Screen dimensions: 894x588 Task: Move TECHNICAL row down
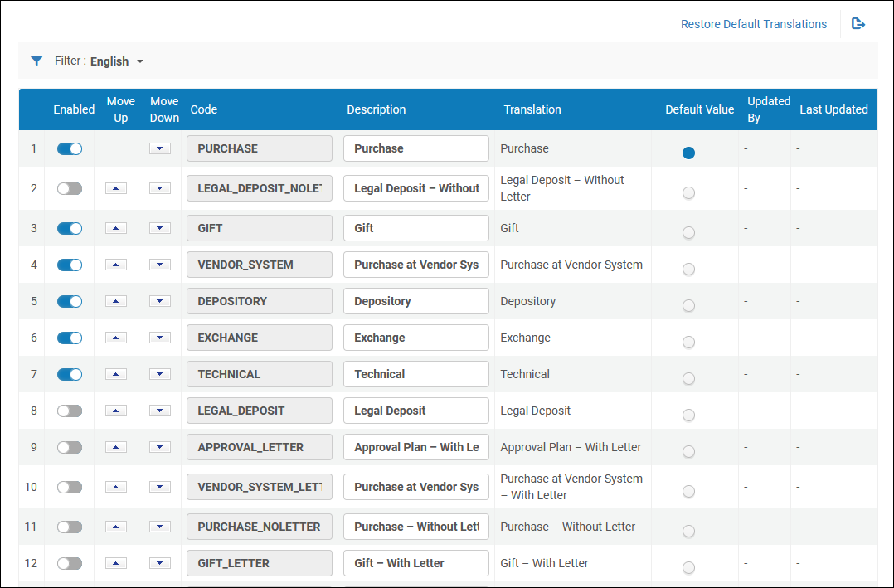click(x=159, y=374)
